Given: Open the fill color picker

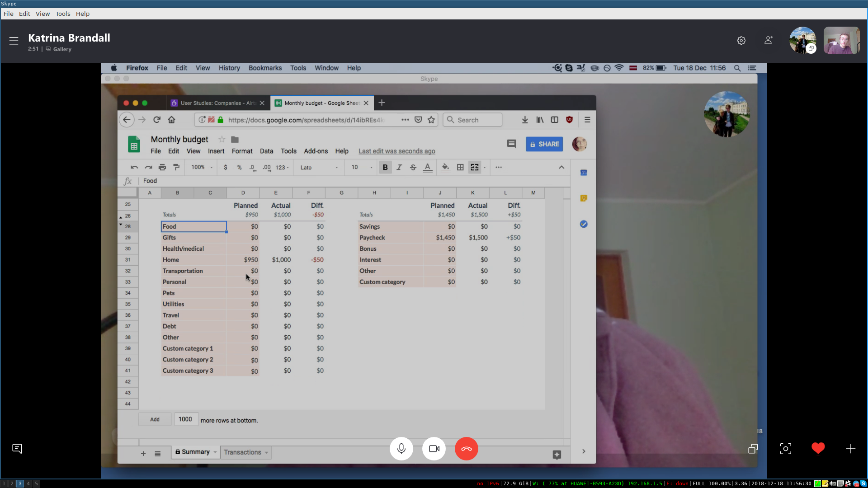Looking at the screenshot, I should pos(445,167).
